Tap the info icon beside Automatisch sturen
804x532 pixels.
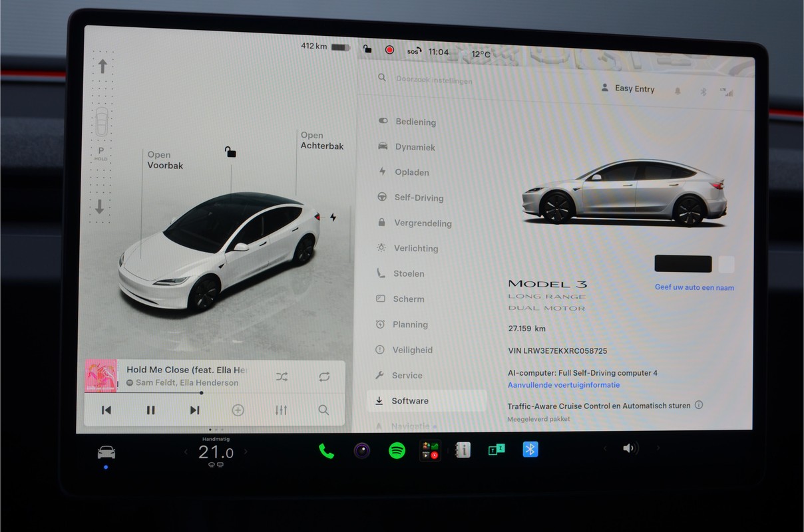pyautogui.click(x=699, y=405)
